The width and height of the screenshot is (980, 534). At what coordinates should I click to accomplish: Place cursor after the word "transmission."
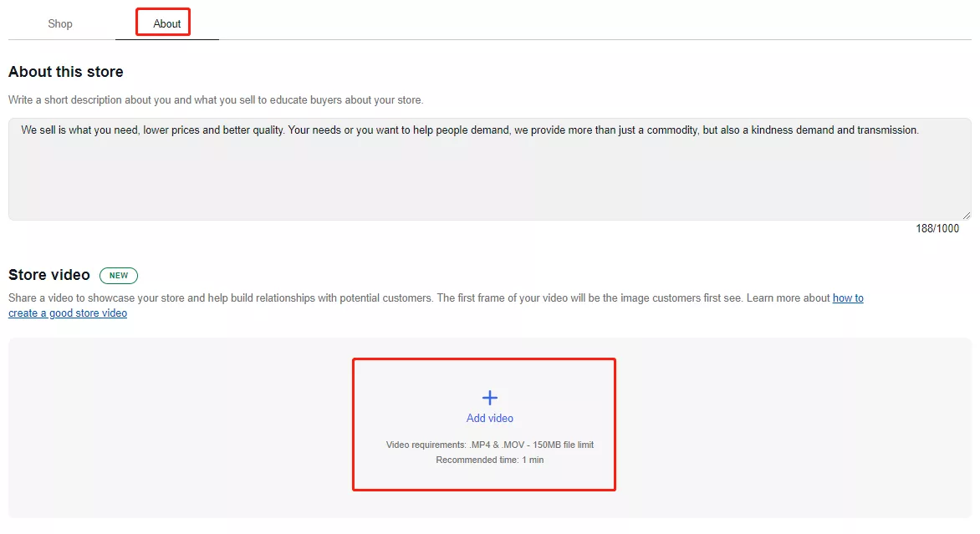click(x=920, y=131)
